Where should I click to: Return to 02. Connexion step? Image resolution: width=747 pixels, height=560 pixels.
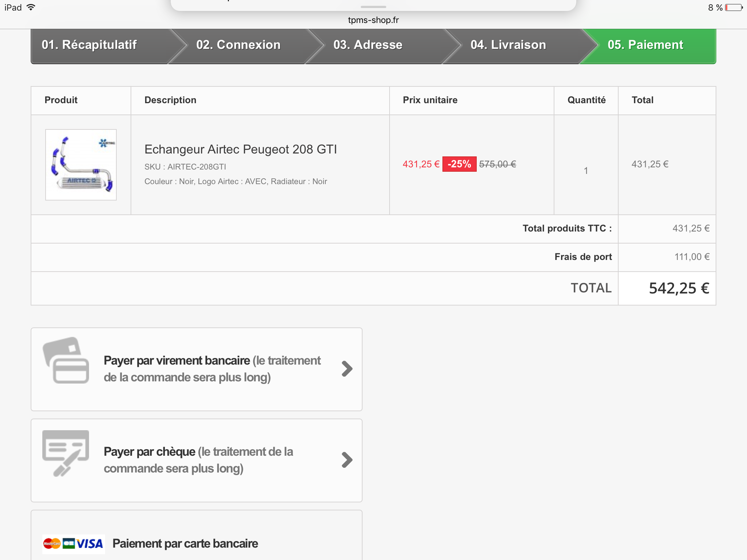[238, 45]
